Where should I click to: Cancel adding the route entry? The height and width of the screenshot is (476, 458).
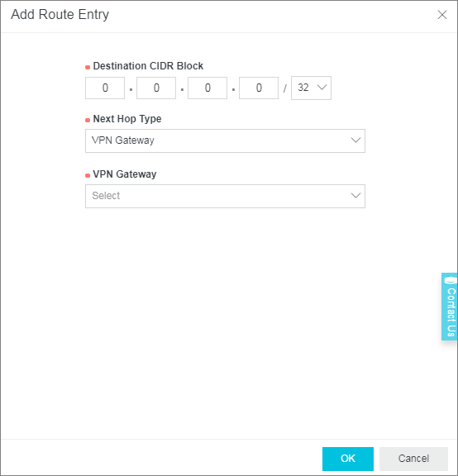(413, 459)
